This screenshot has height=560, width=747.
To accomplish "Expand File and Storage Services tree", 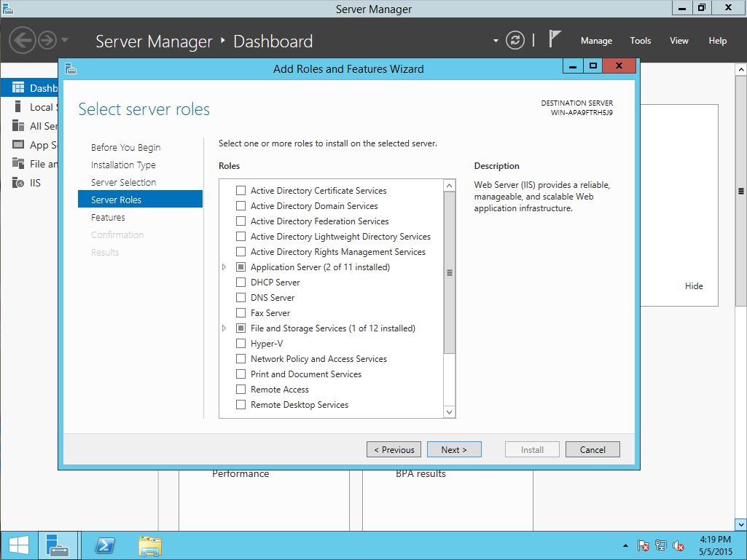I will [224, 328].
